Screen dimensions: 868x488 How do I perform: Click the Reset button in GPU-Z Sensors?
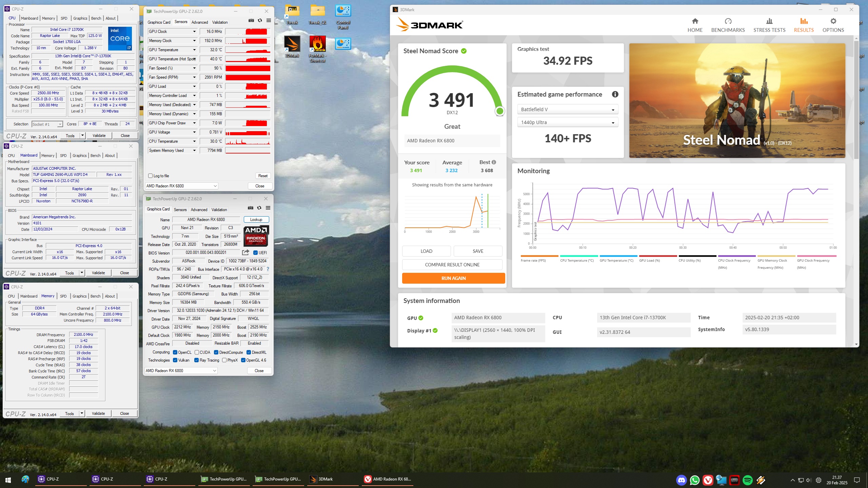click(263, 176)
